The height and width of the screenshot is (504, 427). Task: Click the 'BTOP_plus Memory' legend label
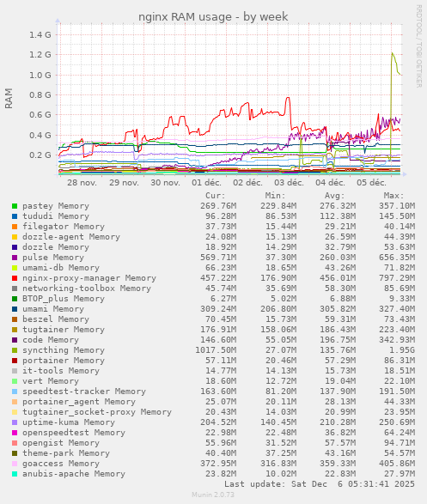pyautogui.click(x=64, y=299)
